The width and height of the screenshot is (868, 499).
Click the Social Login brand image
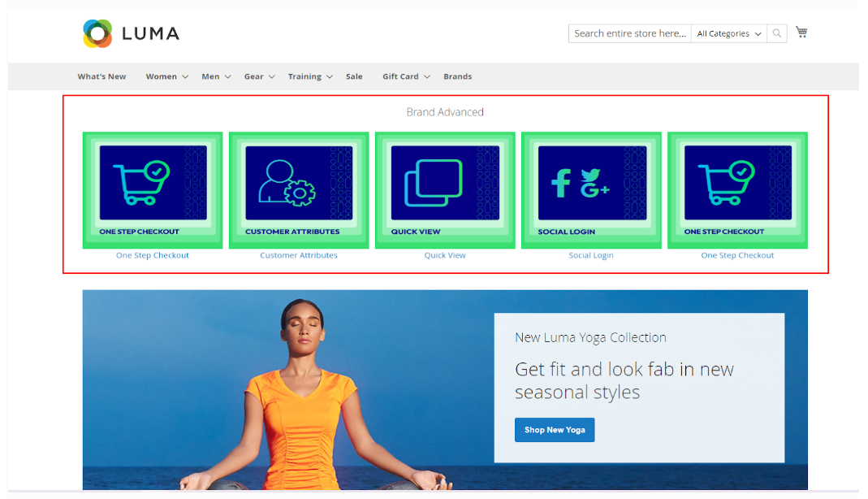click(x=591, y=189)
